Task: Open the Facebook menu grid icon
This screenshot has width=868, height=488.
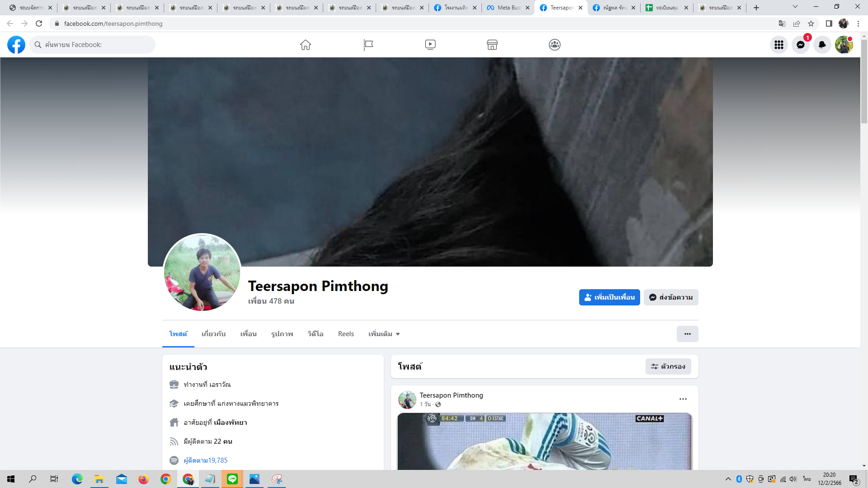Action: (x=778, y=45)
